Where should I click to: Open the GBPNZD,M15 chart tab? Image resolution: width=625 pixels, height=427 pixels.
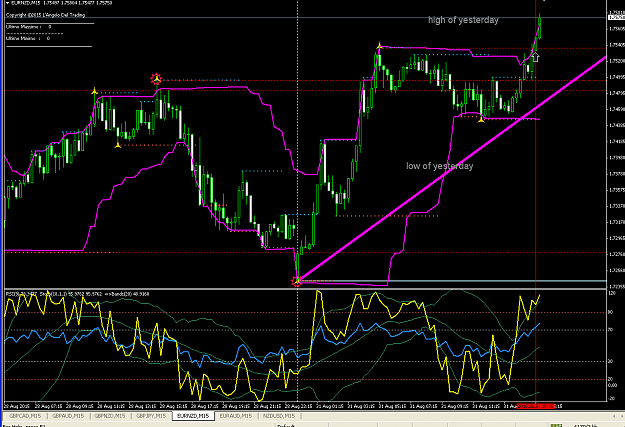pos(110,416)
